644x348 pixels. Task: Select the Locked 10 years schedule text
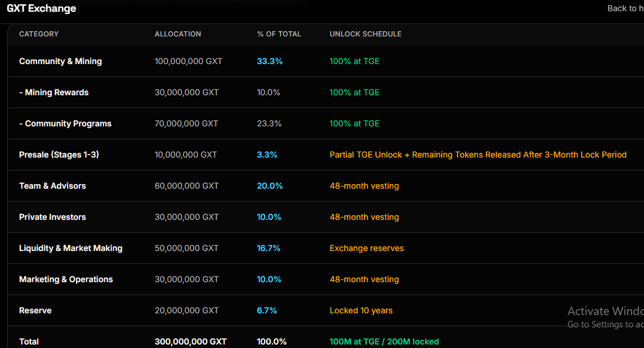pyautogui.click(x=361, y=310)
